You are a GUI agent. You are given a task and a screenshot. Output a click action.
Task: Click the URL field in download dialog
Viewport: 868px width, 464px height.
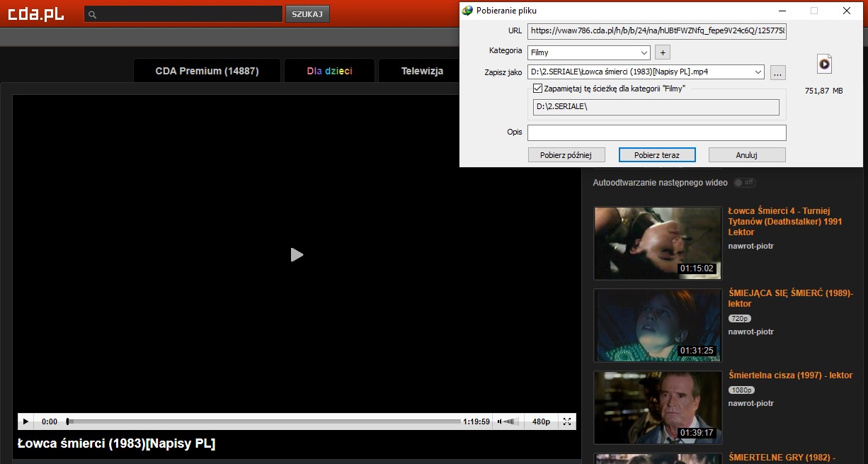[657, 31]
